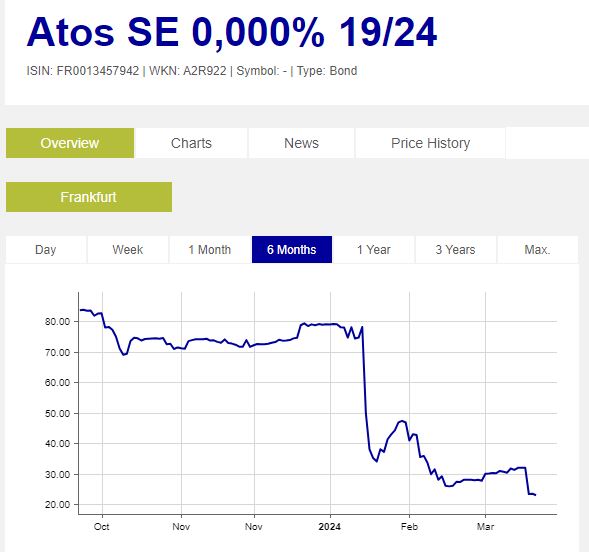Set chart period to 1 Year
This screenshot has width=589, height=552.
click(x=374, y=250)
